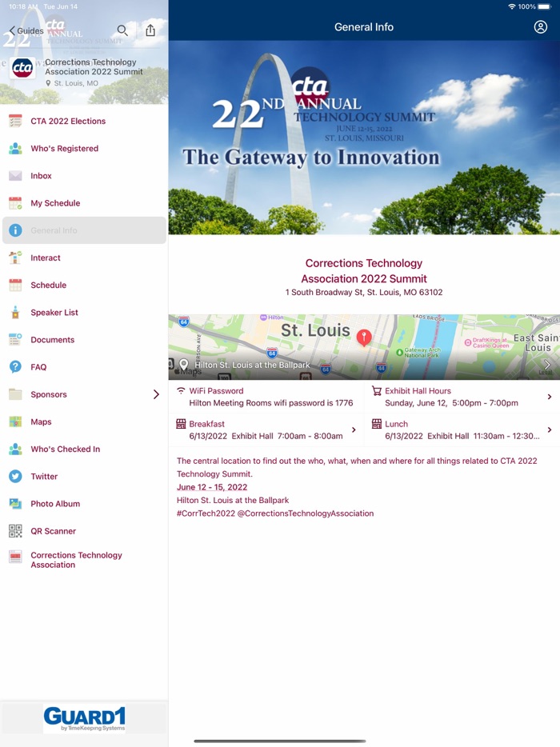This screenshot has width=560, height=747.
Task: Go back to Guides
Action: [26, 31]
